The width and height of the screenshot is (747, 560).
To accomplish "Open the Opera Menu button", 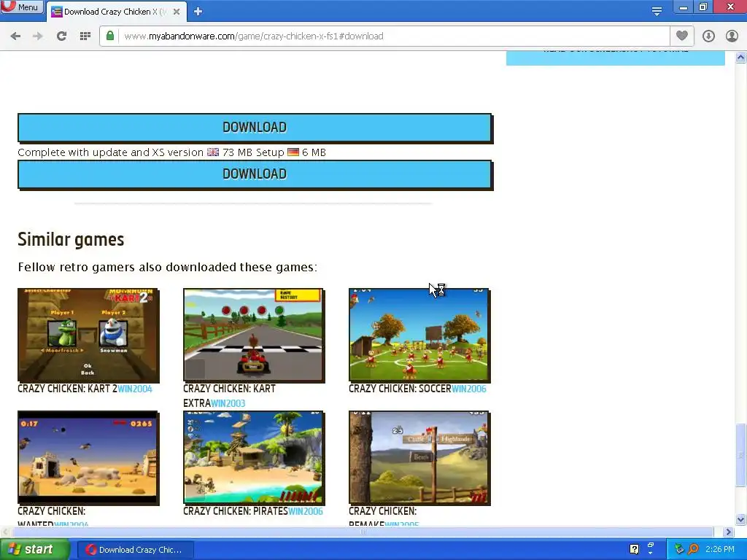I will [22, 7].
